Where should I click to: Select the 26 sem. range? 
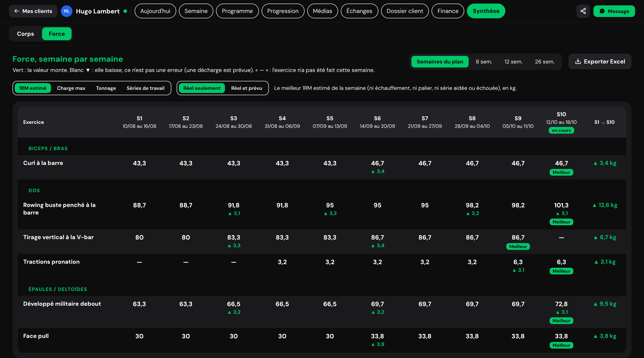tap(544, 61)
